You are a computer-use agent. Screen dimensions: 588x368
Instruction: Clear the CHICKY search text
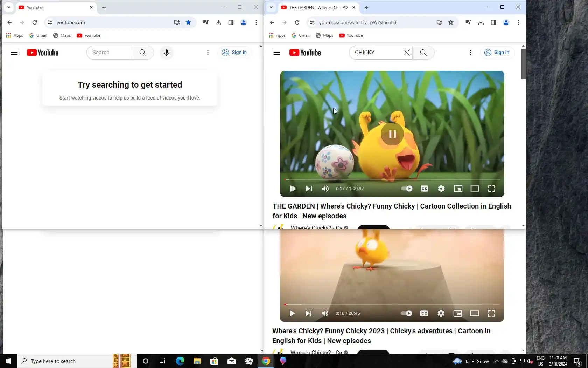click(406, 53)
